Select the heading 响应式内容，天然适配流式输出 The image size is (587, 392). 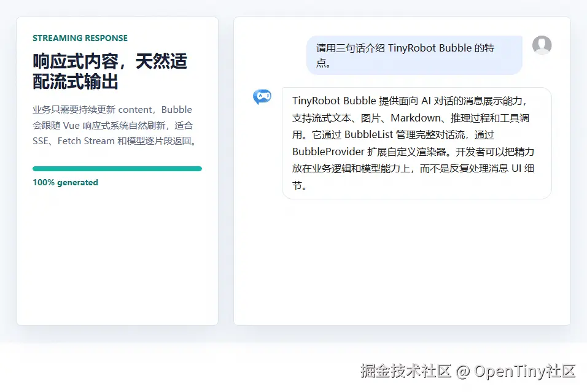(x=111, y=69)
